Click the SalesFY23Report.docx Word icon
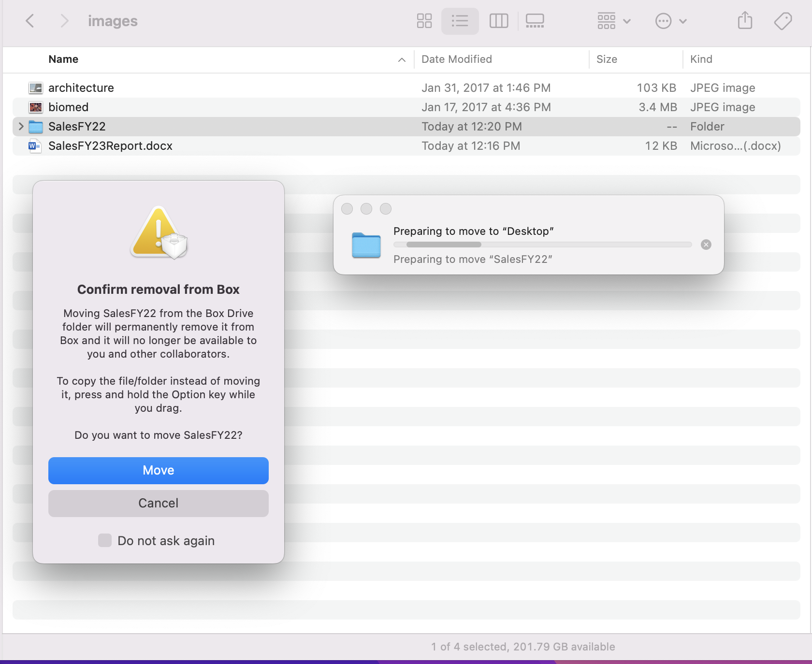The image size is (812, 664). 35,146
